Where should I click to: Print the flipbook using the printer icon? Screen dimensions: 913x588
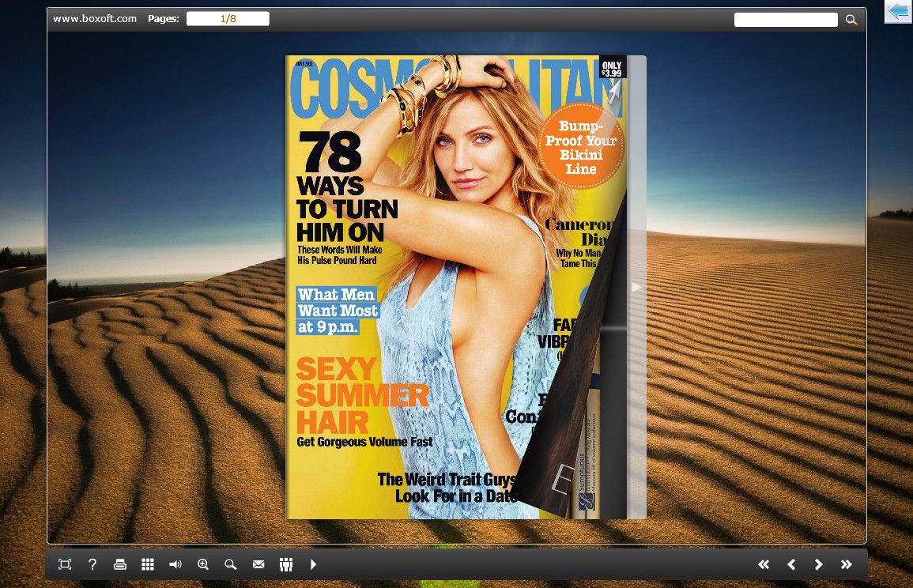[x=120, y=564]
